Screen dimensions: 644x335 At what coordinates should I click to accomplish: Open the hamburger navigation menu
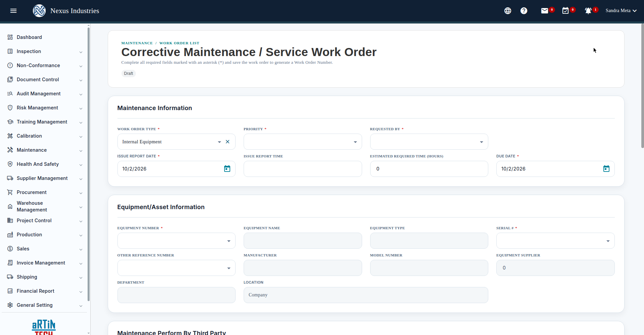13,11
